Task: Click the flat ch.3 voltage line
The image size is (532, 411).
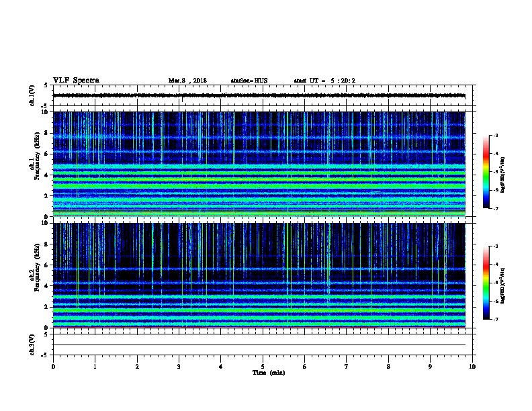Action: point(259,345)
